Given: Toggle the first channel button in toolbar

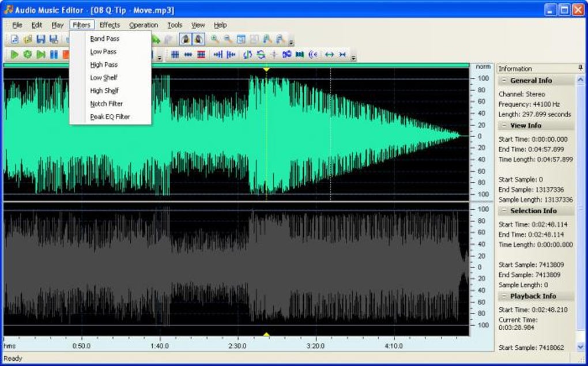Looking at the screenshot, I should point(186,40).
